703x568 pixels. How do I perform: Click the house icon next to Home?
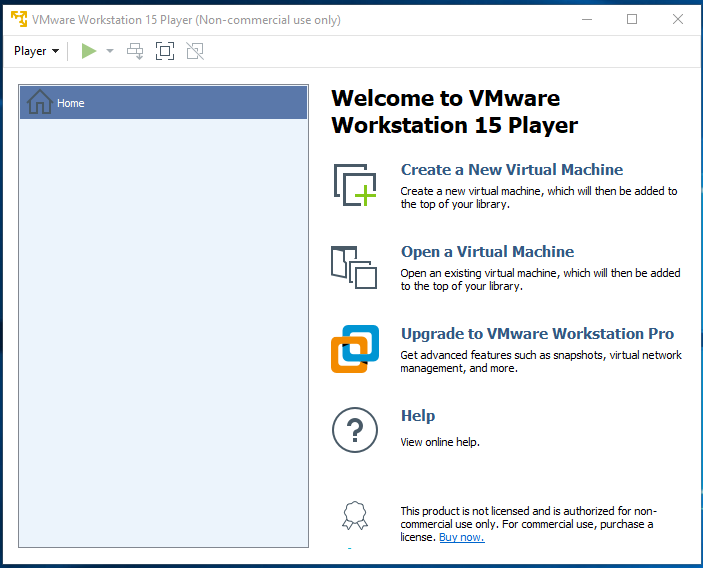(x=39, y=102)
